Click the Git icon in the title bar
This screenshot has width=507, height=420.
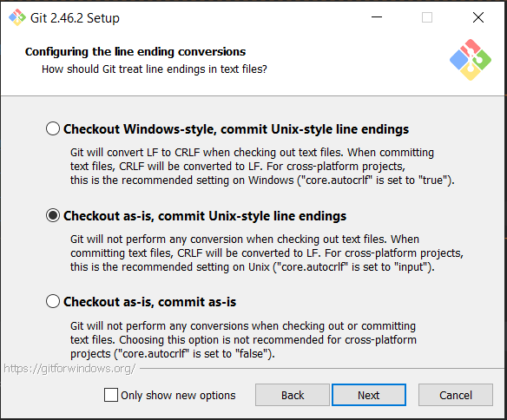click(17, 17)
